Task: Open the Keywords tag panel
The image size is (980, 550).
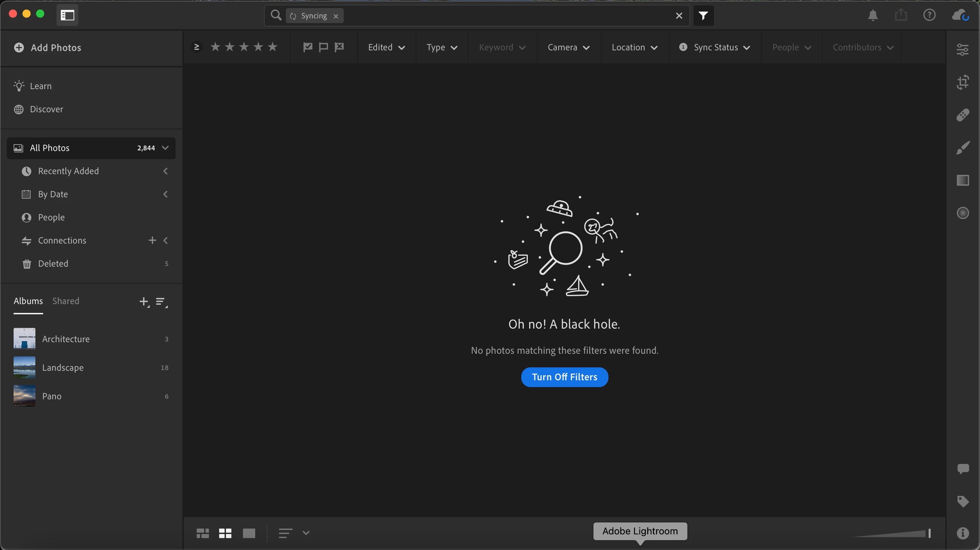Action: pos(963,501)
